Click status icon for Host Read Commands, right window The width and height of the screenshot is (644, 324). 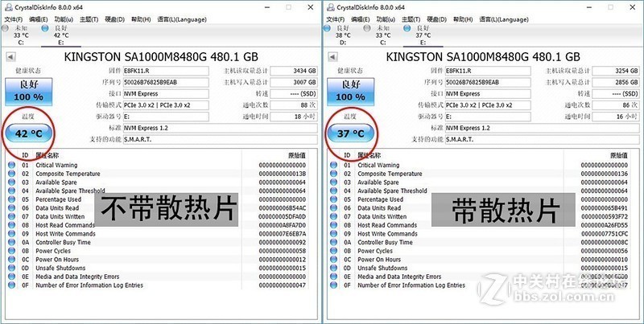[x=333, y=225]
